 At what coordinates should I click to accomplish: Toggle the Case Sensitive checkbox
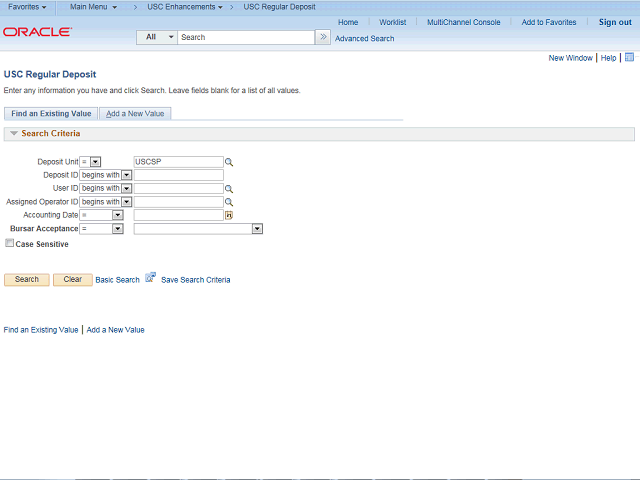tap(9, 243)
